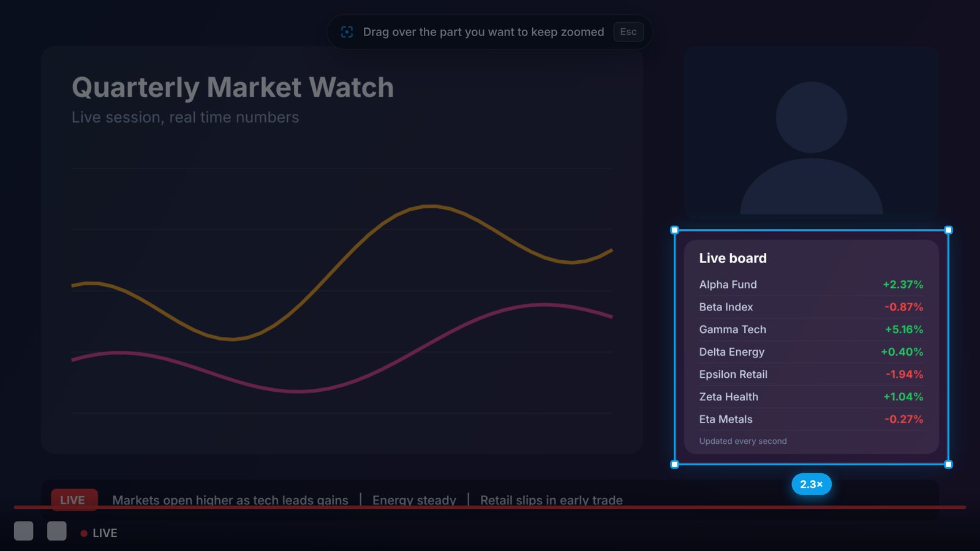
Task: Click the 2.3× zoom level badge
Action: click(x=812, y=484)
